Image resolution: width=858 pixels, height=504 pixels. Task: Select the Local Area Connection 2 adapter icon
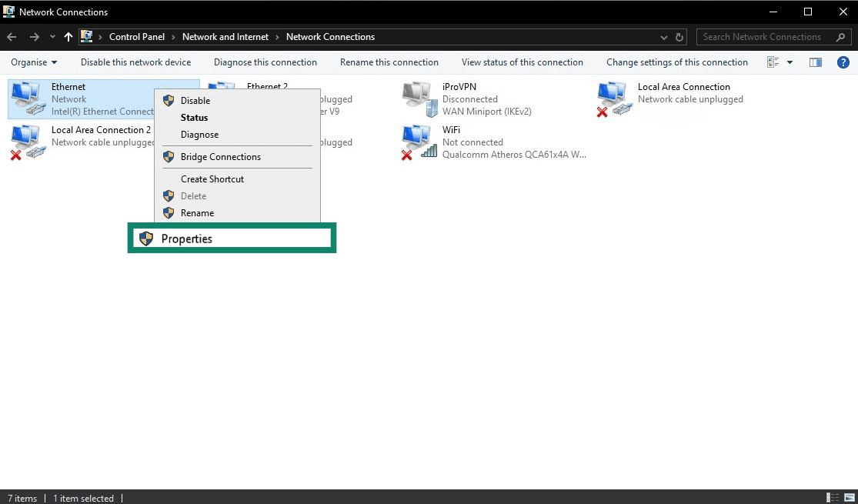click(x=28, y=140)
